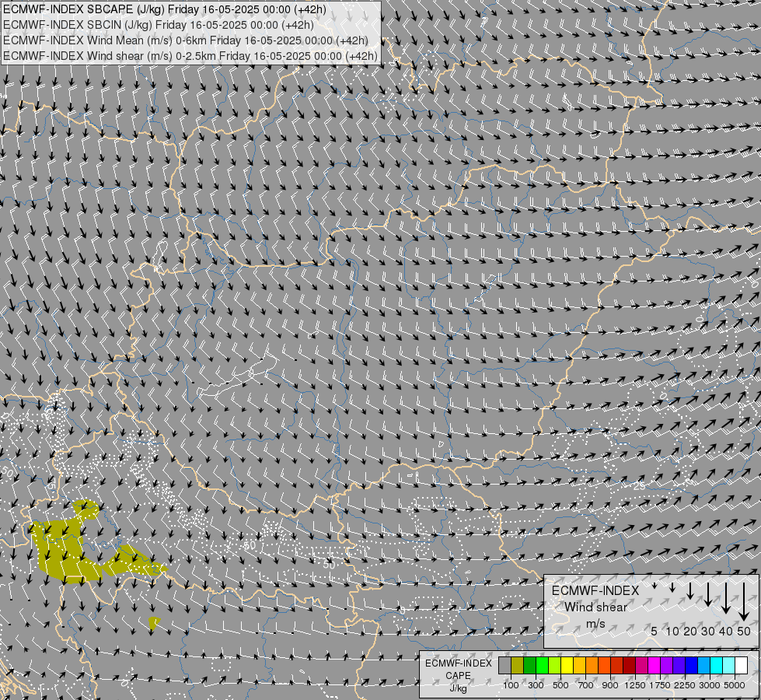Viewport: 761px width, 700px height.
Task: Click the 500 tick label on CAPE scale
Action: (560, 685)
